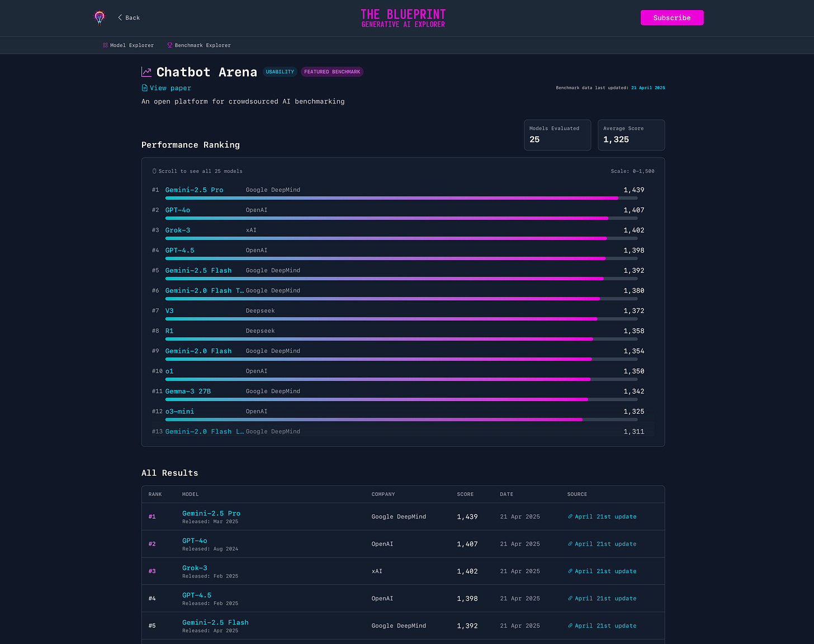The height and width of the screenshot is (644, 814).
Task: Click link icon in Gemini-2.5 Flash source cell
Action: pyautogui.click(x=570, y=626)
